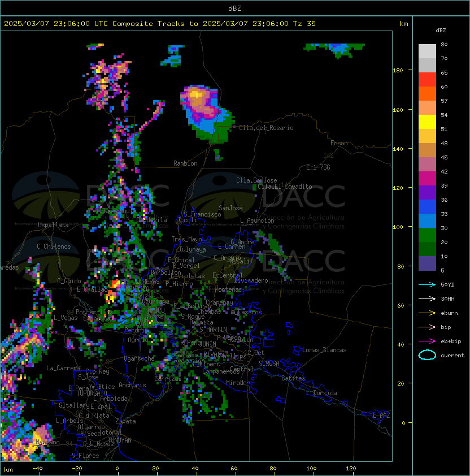Click the 180 km tick on right axis

click(398, 71)
